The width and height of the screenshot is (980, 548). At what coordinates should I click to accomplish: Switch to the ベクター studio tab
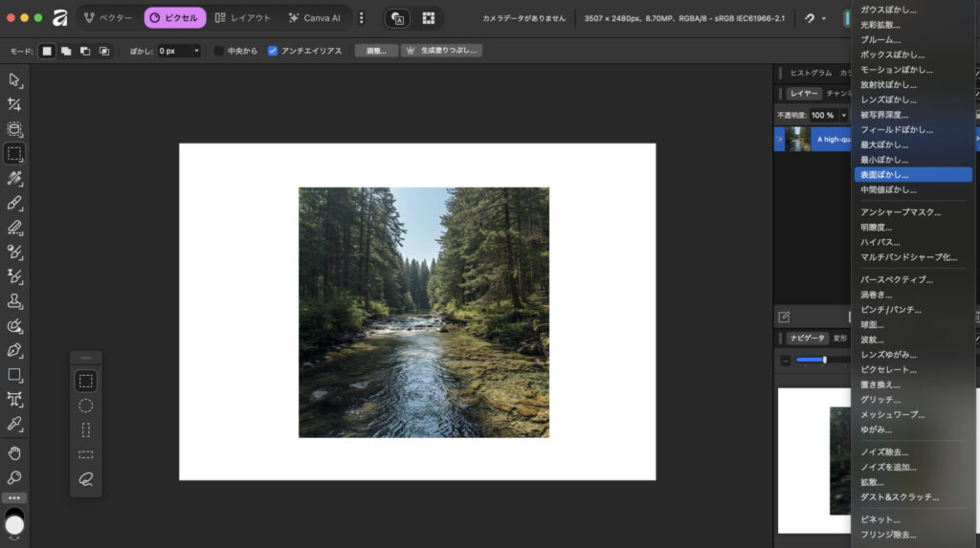tap(107, 18)
